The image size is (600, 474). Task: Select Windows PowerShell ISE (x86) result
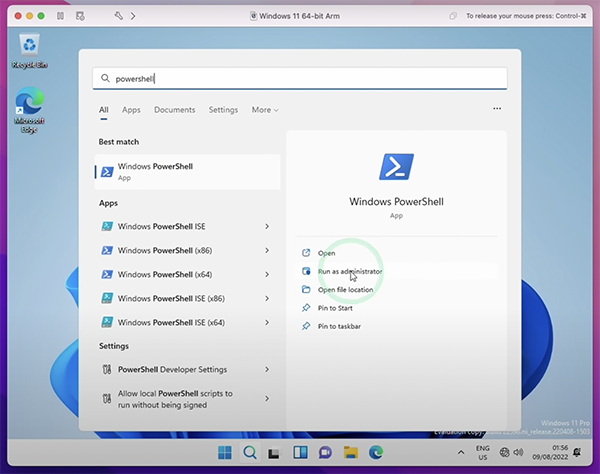pyautogui.click(x=186, y=298)
